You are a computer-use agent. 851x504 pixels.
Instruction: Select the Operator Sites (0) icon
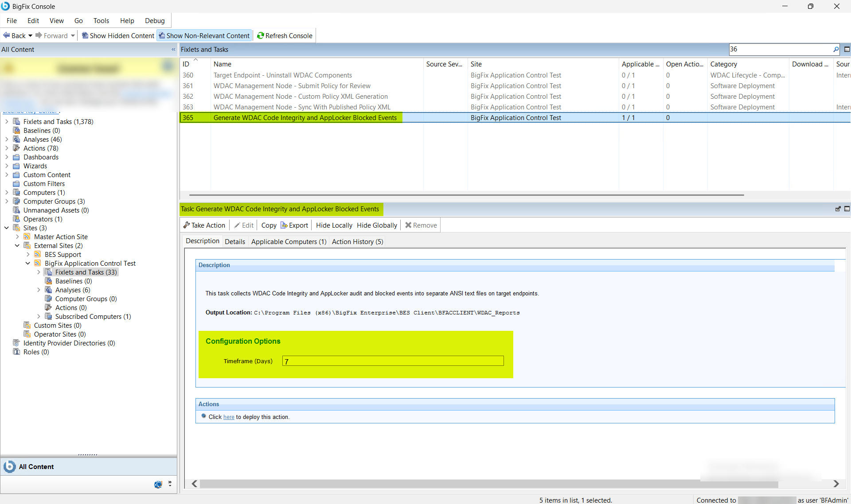[x=27, y=334]
